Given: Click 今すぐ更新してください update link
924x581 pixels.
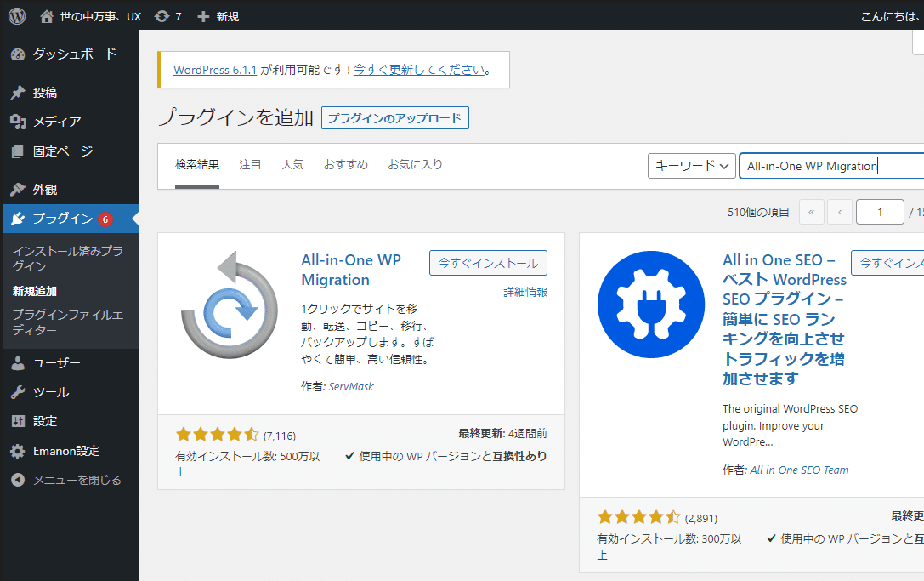Looking at the screenshot, I should [419, 70].
